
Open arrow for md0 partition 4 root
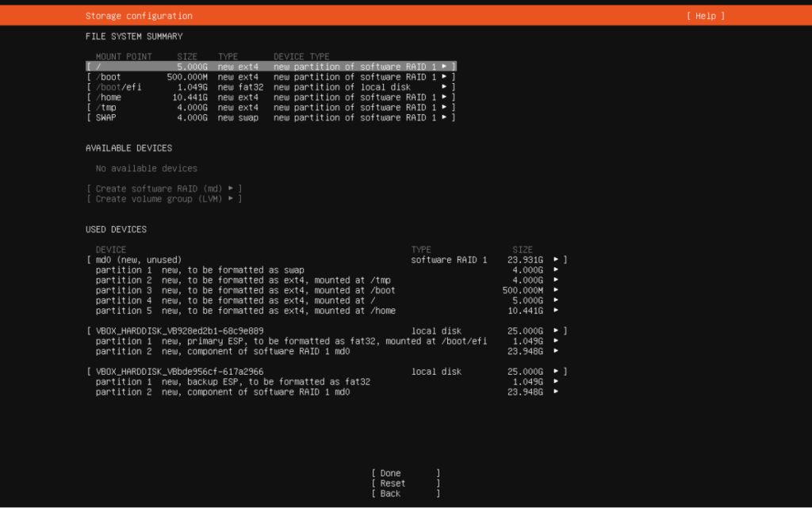(x=556, y=300)
